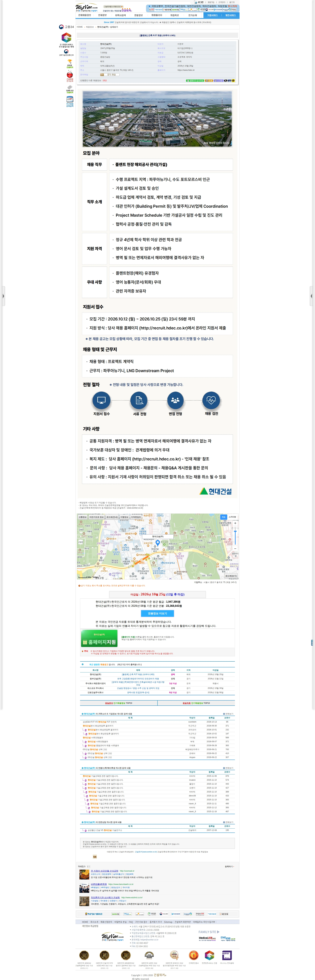Toggle 교통정보 overlay on map
The width and height of the screenshot is (315, 980).
click(x=83, y=517)
